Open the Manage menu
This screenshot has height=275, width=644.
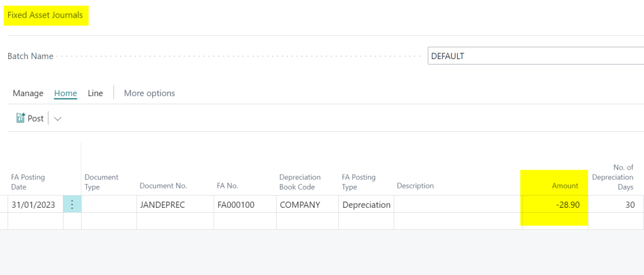[x=28, y=93]
